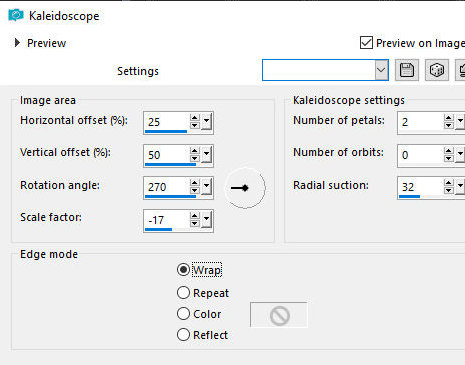
Task: Click the Vertical offset value field
Action: point(167,154)
